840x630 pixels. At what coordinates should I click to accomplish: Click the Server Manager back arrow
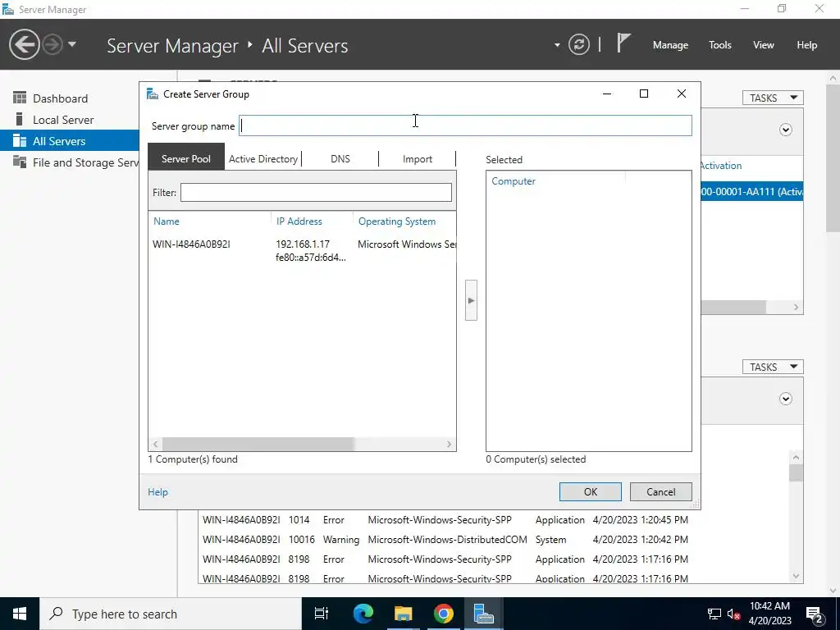[x=24, y=44]
